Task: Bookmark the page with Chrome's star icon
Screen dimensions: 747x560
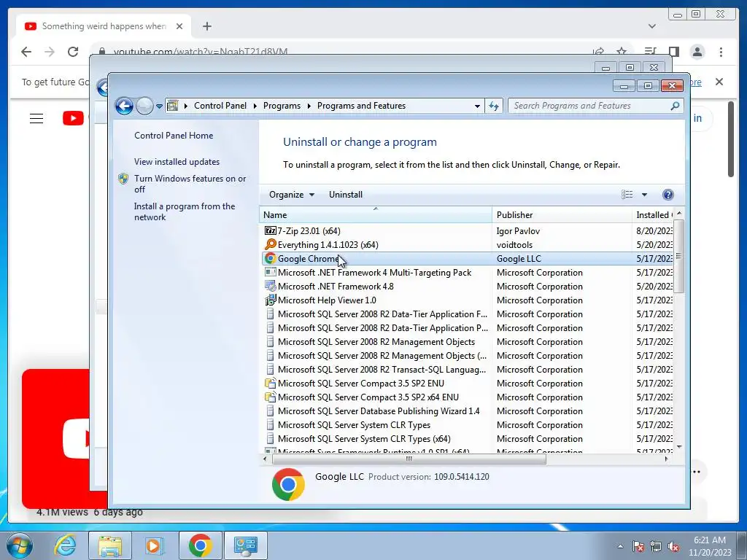Action: 622,52
